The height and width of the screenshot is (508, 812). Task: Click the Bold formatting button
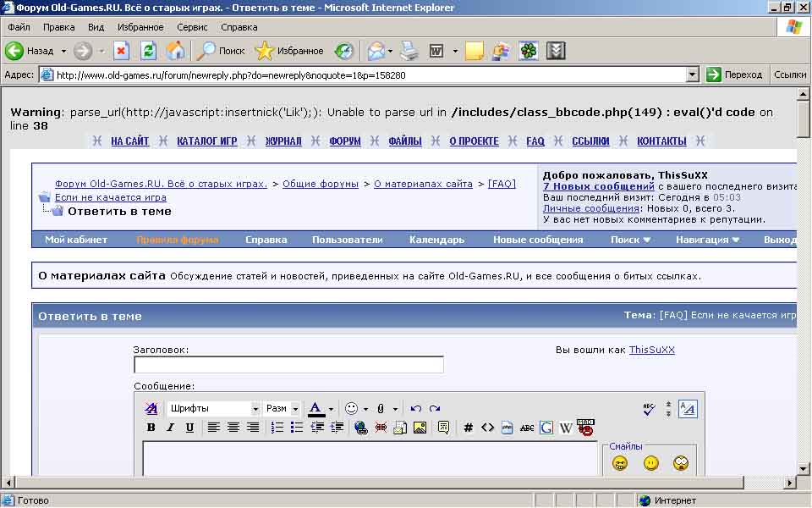click(151, 428)
